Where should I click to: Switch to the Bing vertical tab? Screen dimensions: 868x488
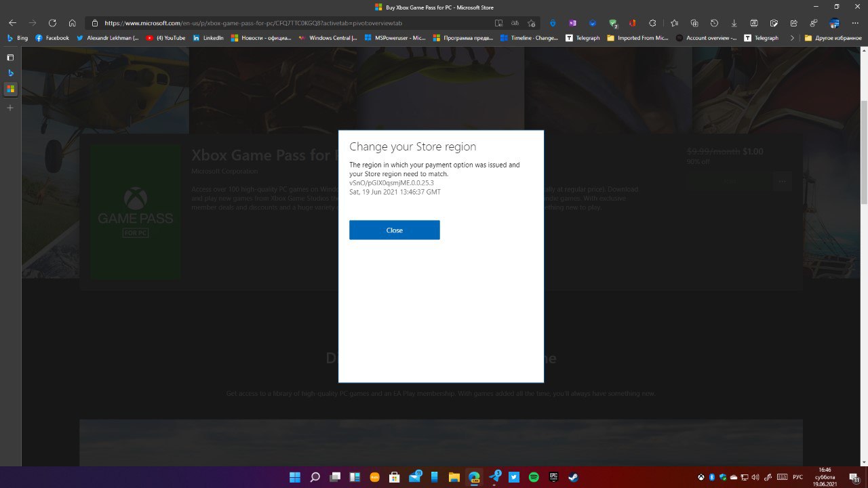[10, 73]
